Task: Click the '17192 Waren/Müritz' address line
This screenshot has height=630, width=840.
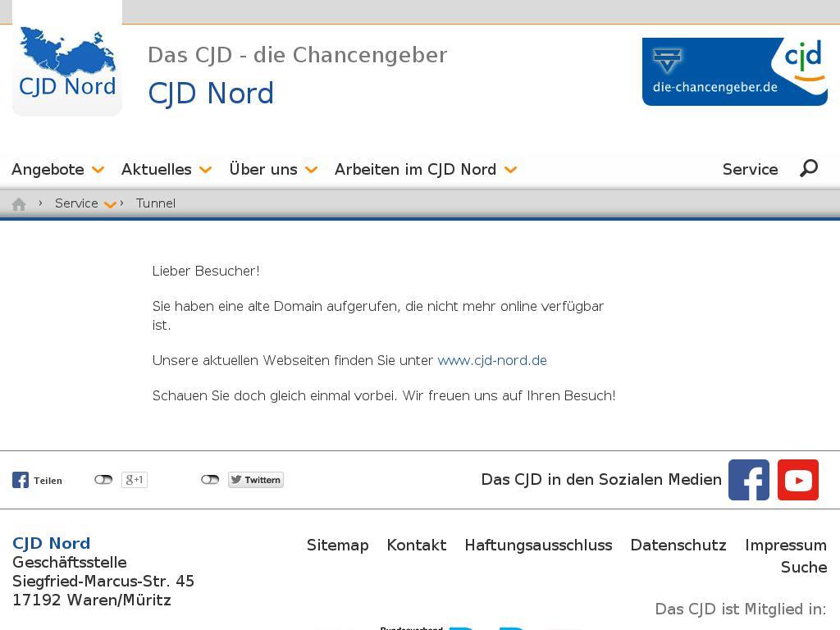Action: point(92,600)
